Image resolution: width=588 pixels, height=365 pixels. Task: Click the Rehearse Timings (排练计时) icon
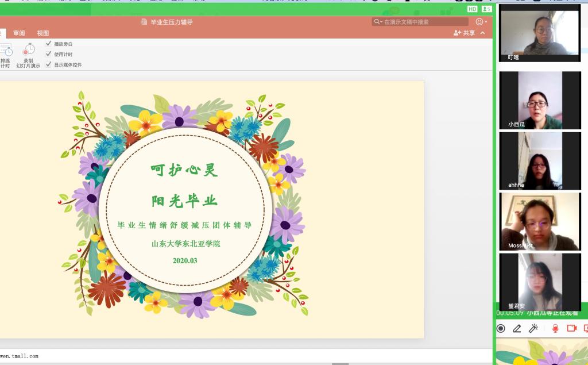[x=5, y=51]
